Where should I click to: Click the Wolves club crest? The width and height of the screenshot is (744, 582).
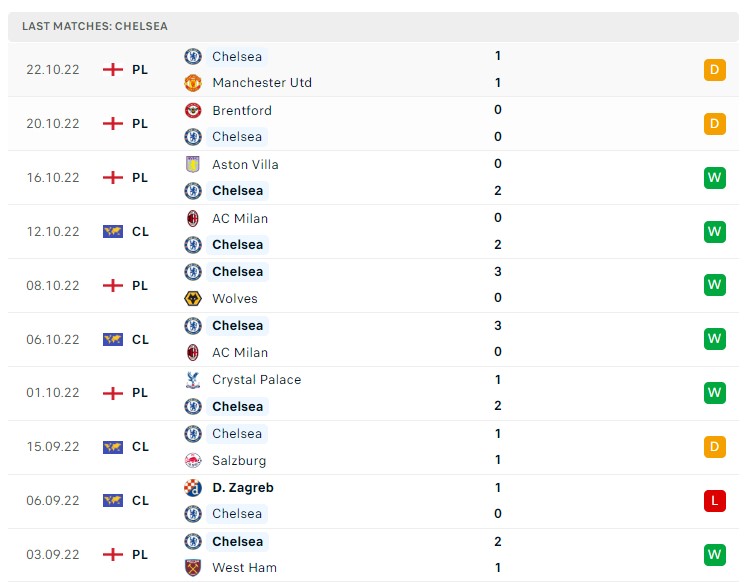[x=193, y=298]
